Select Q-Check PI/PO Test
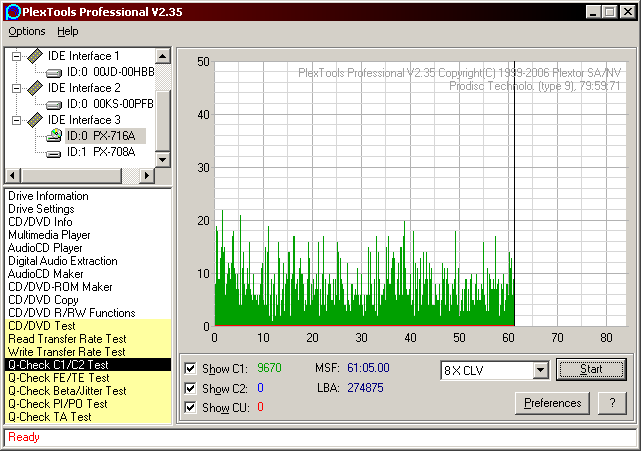The height and width of the screenshot is (451, 641). (x=88, y=404)
